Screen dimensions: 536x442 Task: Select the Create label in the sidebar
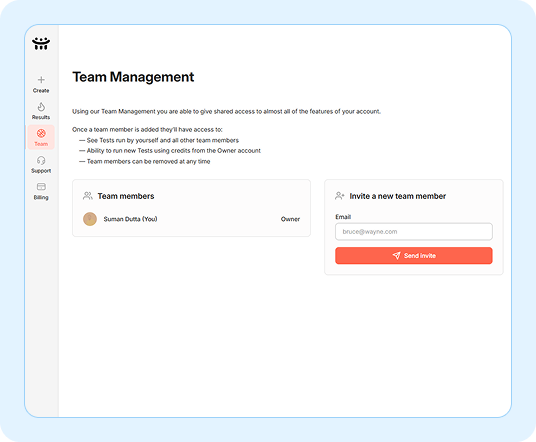pos(41,91)
